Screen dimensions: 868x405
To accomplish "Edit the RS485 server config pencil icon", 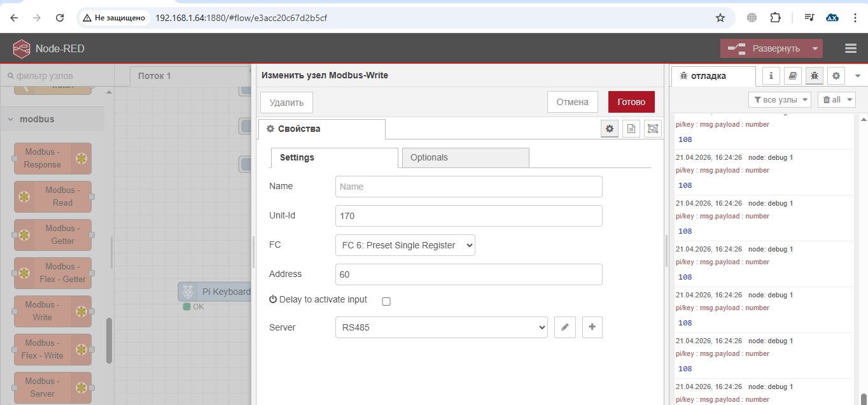I will 564,327.
